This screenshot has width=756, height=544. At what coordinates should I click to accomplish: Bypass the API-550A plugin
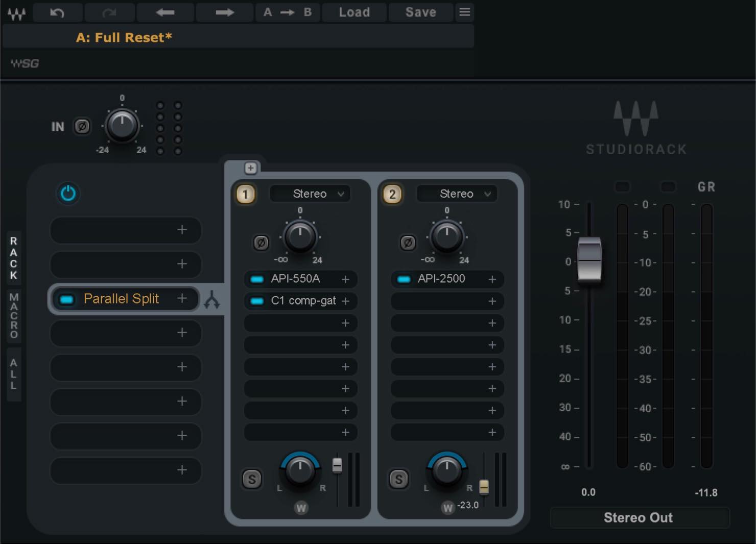click(x=257, y=279)
